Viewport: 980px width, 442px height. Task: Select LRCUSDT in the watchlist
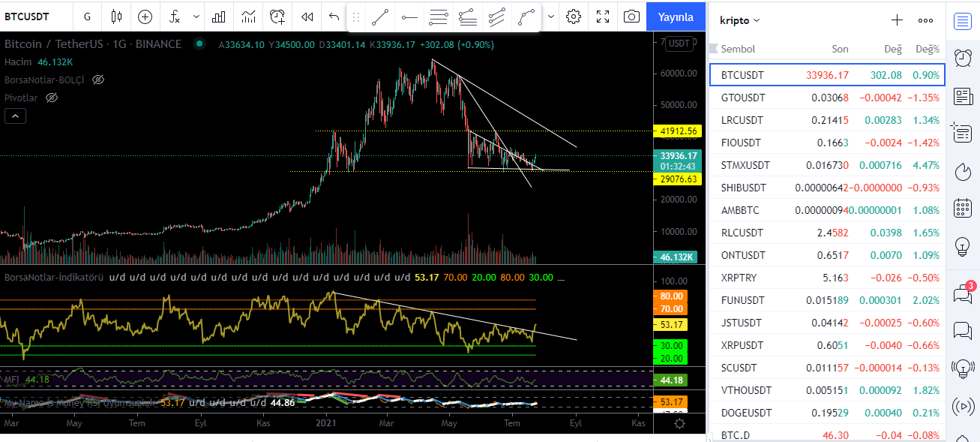827,120
